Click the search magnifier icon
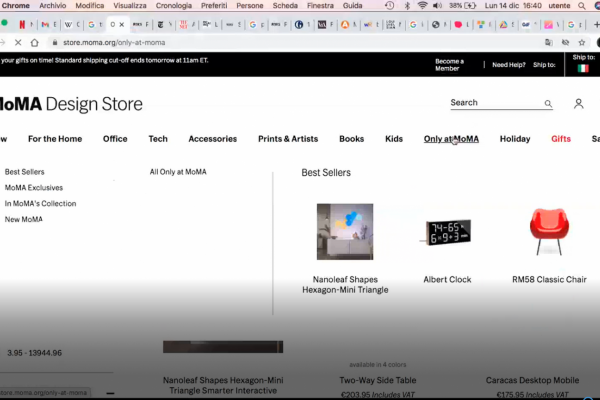This screenshot has width=600, height=400. tap(548, 103)
